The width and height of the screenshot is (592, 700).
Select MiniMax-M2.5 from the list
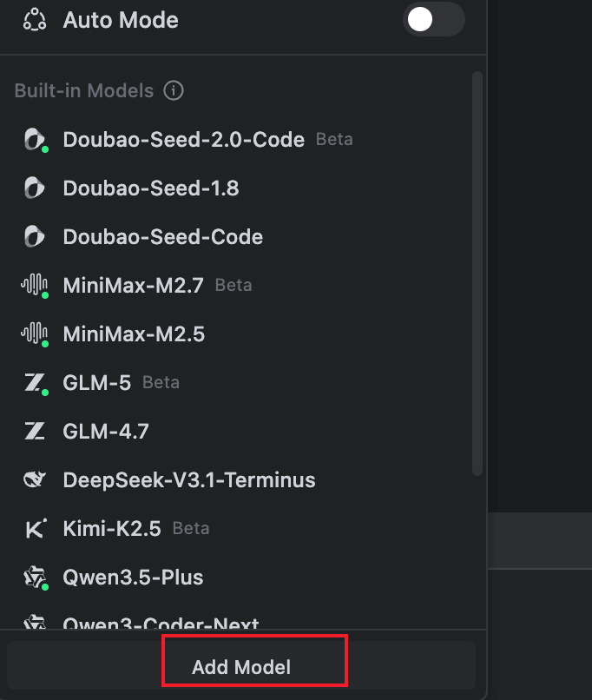(x=134, y=334)
